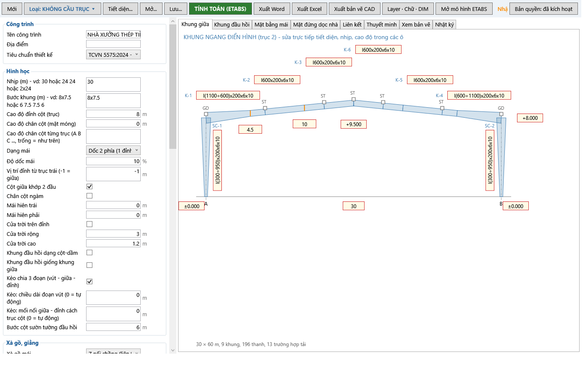
Task: Open the Mặt bằng mái tab
Action: (x=271, y=25)
